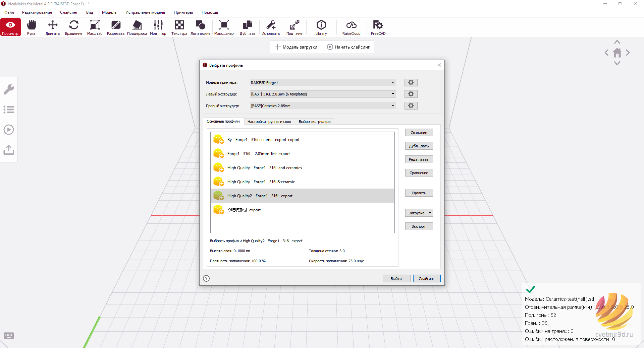The image size is (644, 348).
Task: Open the Логические boolean tool
Action: [201, 27]
